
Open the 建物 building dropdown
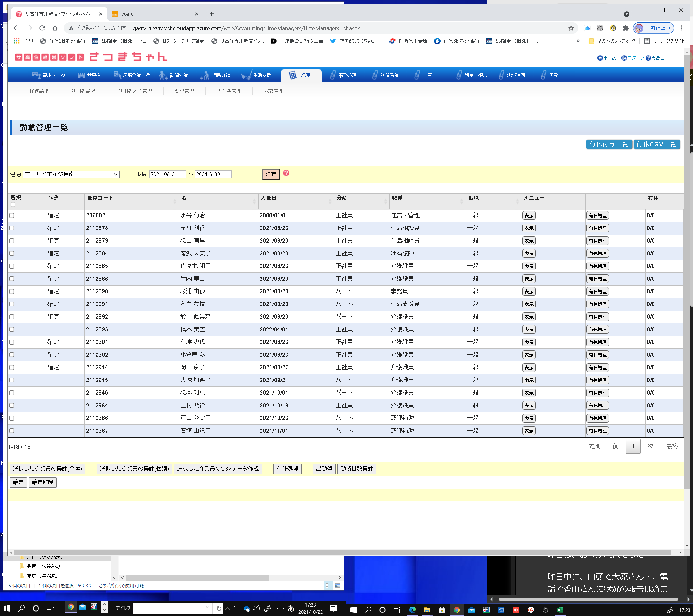coord(71,174)
